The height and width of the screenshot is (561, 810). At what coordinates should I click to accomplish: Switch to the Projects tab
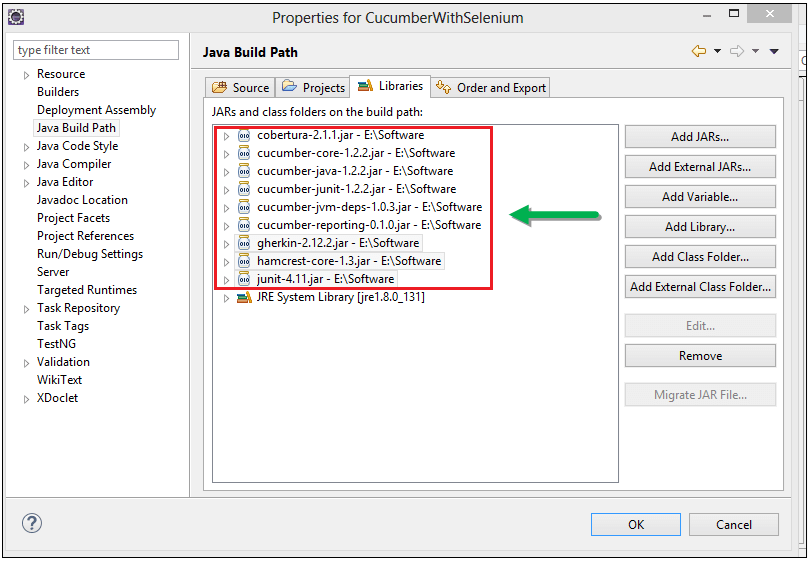313,88
